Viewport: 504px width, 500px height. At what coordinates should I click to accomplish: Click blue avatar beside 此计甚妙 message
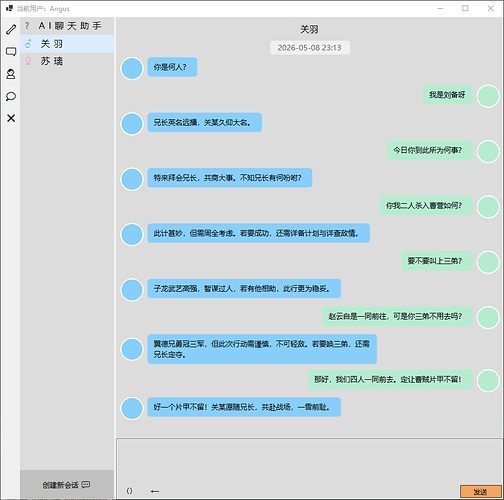tap(132, 234)
